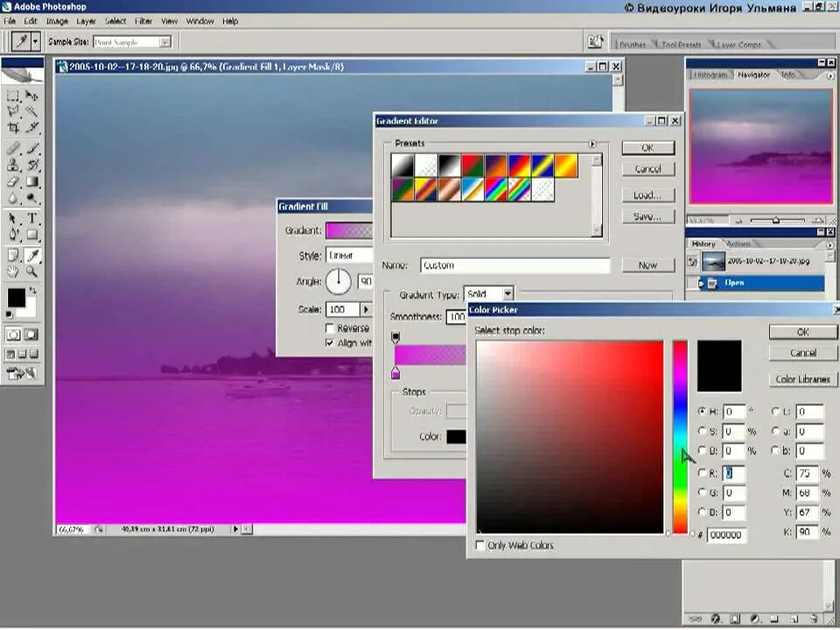Open the Sample Size dropdown

165,42
